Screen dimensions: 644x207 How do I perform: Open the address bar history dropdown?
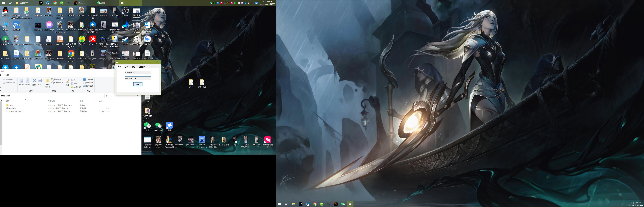point(102,96)
